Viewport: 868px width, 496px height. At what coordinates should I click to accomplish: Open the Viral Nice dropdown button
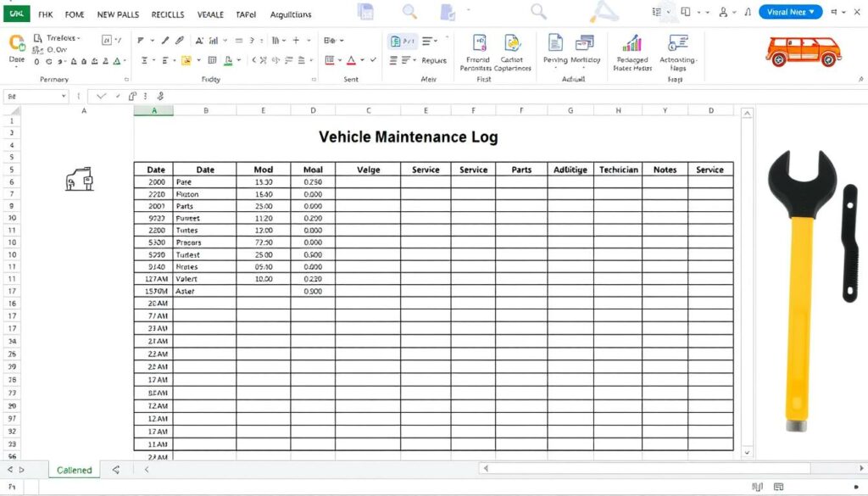coord(790,12)
